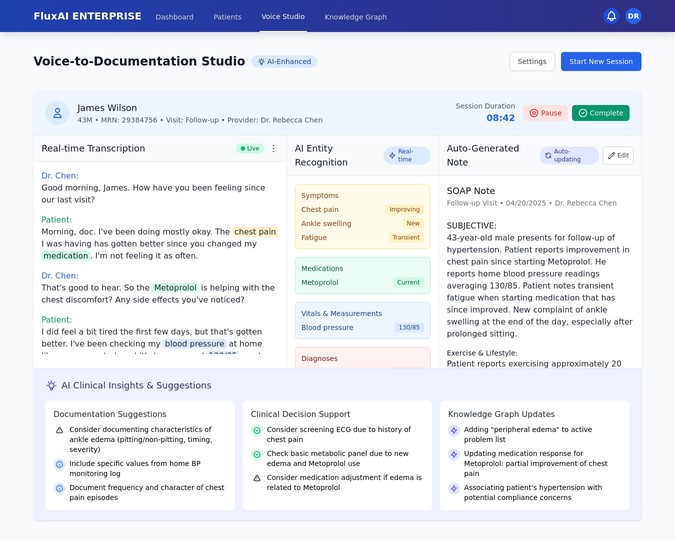675x540 pixels.
Task: Click the 130/85 value tag
Action: pyautogui.click(x=409, y=327)
